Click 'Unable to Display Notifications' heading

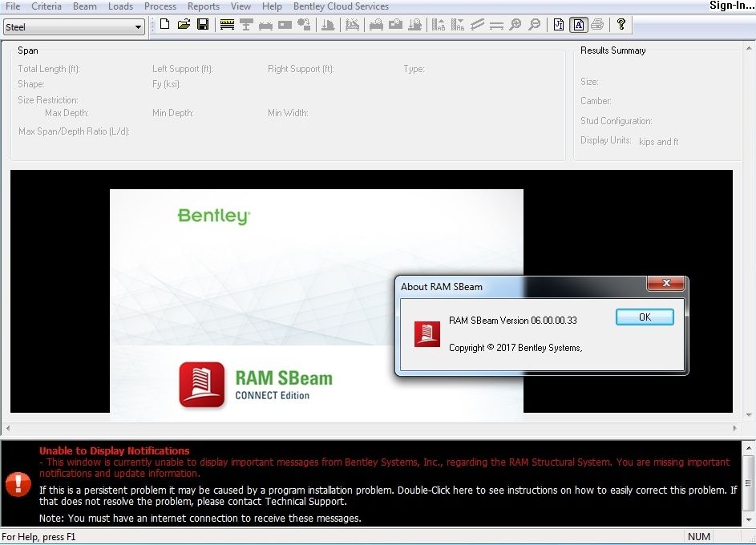(x=115, y=451)
